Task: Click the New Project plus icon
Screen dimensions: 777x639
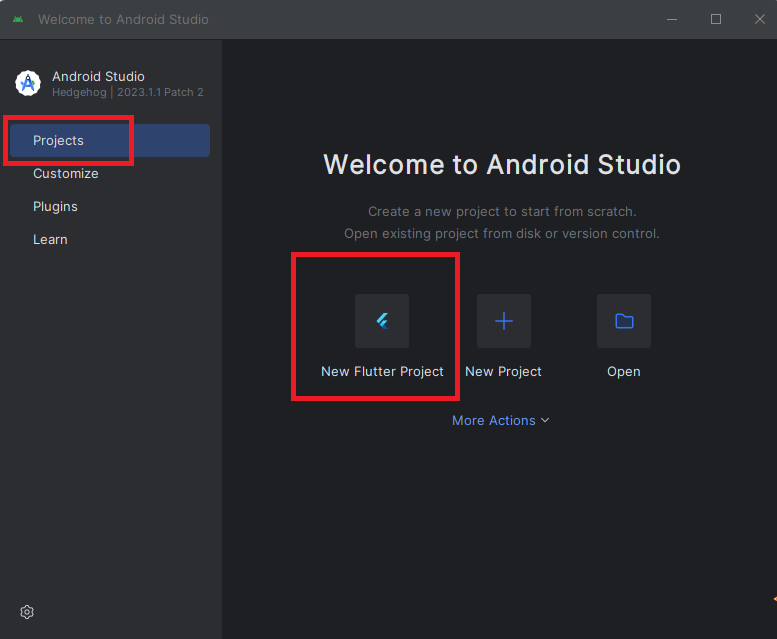Action: pos(503,321)
